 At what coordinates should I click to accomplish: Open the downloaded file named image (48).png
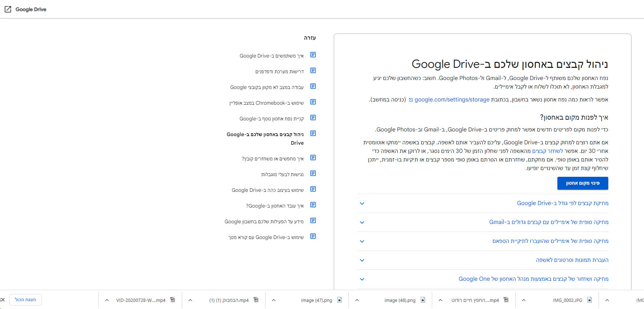(x=400, y=300)
